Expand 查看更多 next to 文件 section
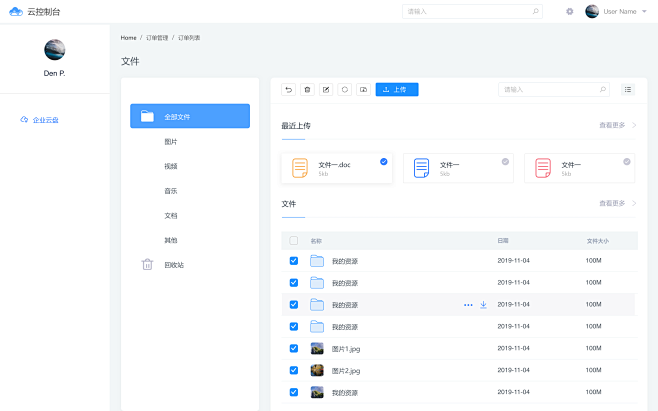This screenshot has width=658, height=411. pyautogui.click(x=617, y=203)
